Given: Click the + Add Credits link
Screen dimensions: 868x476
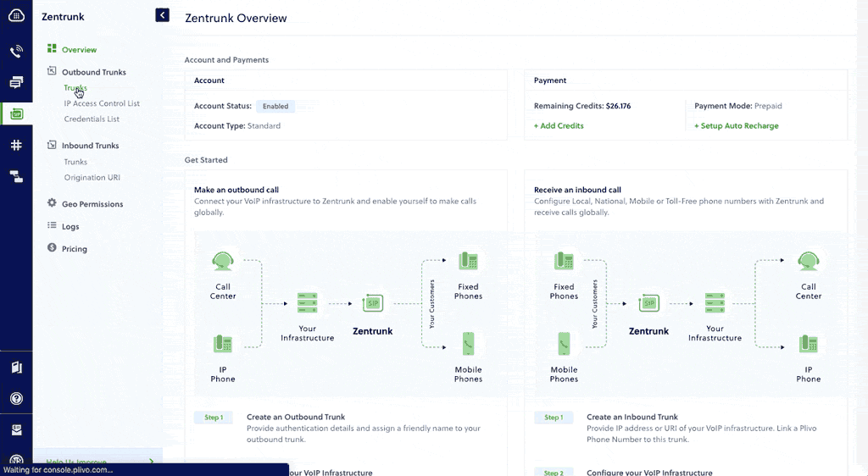Looking at the screenshot, I should 559,126.
